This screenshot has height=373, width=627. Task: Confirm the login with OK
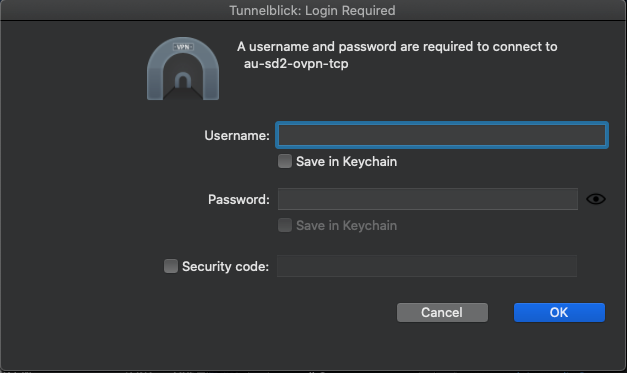(x=559, y=312)
